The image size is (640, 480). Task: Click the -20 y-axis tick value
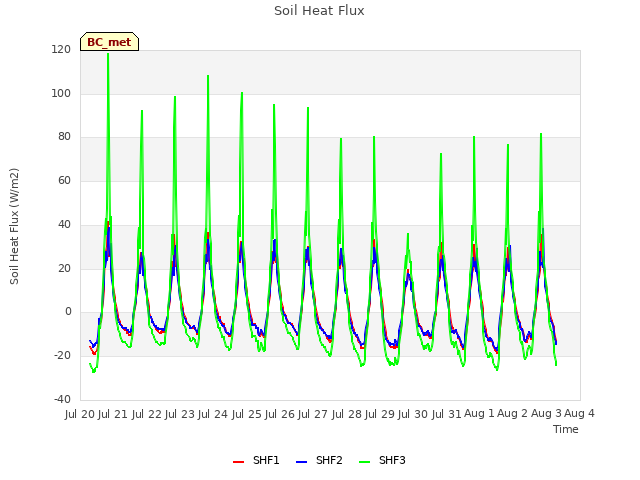pyautogui.click(x=62, y=356)
